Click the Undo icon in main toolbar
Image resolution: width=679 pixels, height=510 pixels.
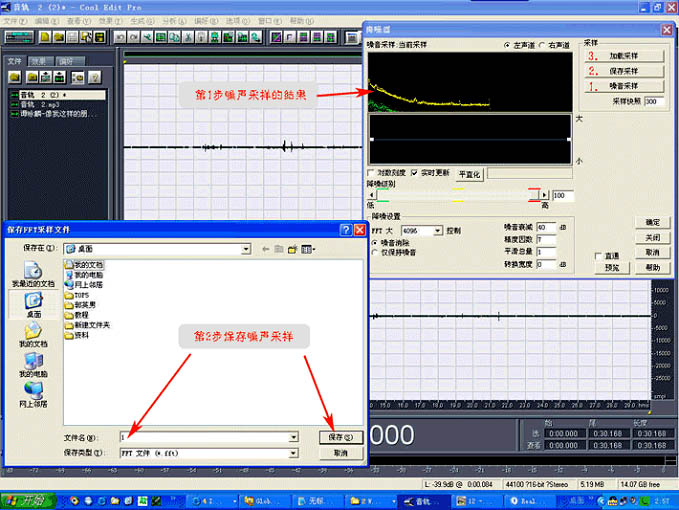point(120,38)
